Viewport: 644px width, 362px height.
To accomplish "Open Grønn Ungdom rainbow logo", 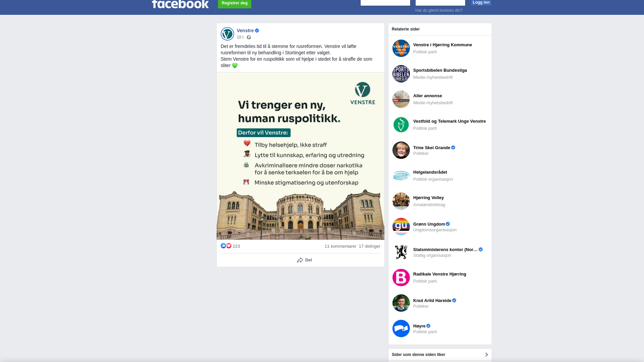I will 401,227.
